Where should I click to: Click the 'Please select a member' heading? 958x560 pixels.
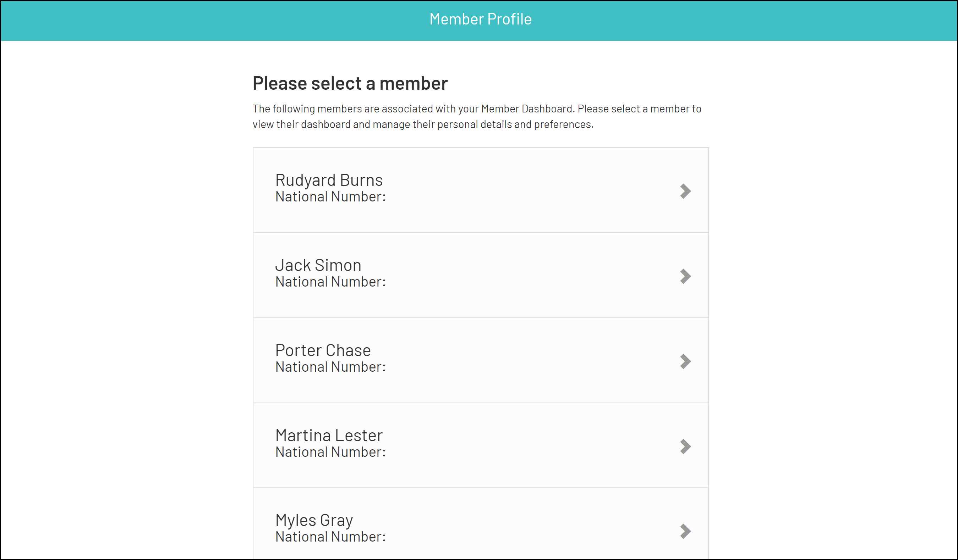point(350,83)
